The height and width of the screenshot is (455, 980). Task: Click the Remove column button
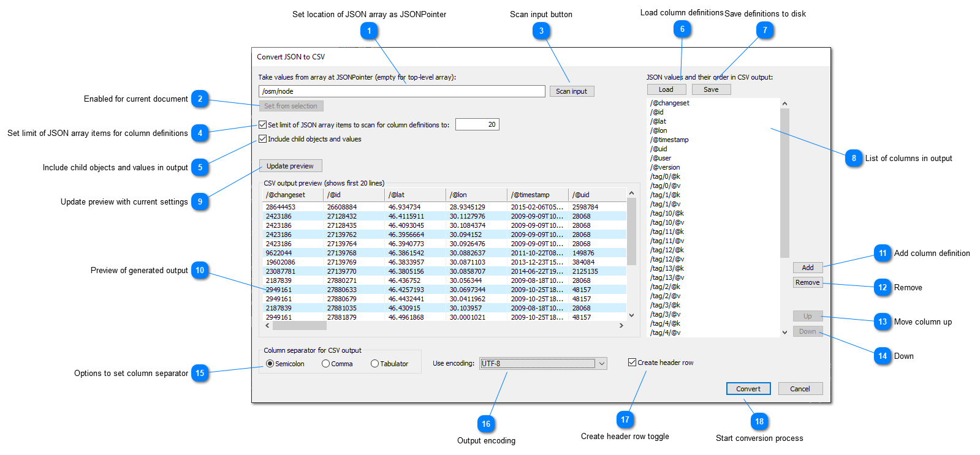[808, 282]
